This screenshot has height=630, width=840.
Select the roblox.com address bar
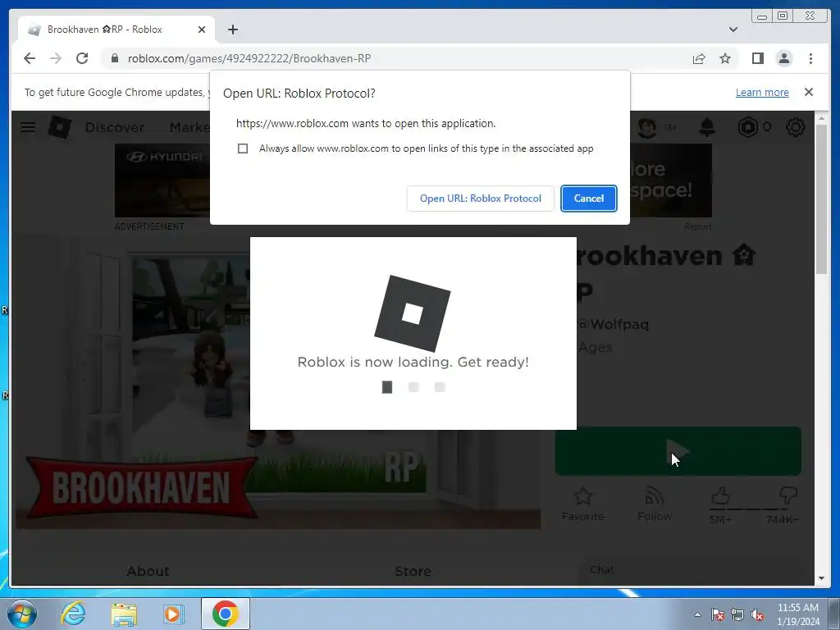tap(396, 58)
